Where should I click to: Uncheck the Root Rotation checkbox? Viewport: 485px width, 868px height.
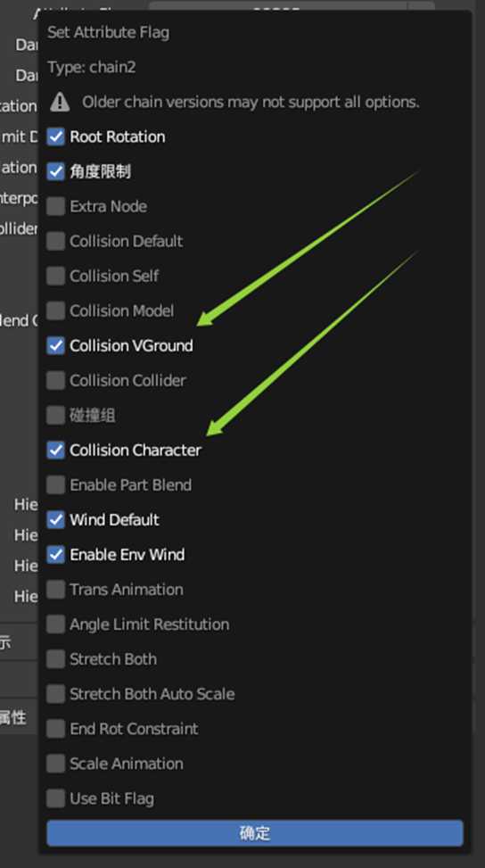coord(56,136)
